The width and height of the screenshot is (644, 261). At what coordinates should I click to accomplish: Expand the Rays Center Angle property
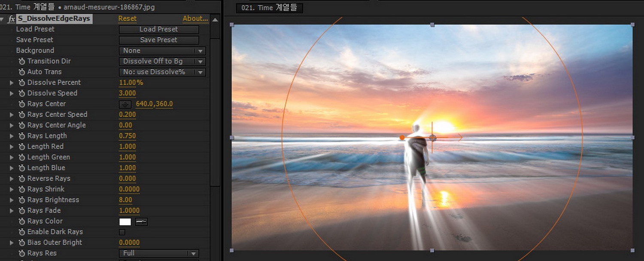12,125
